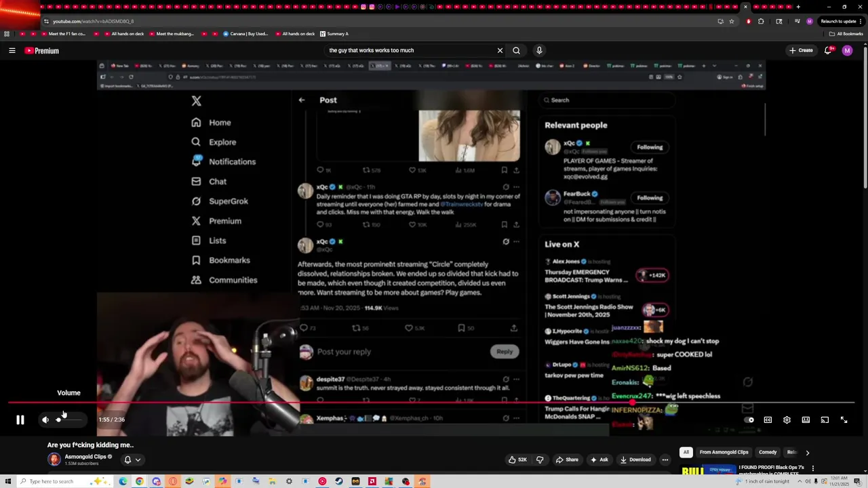Open the Ask AI button

[x=599, y=460]
